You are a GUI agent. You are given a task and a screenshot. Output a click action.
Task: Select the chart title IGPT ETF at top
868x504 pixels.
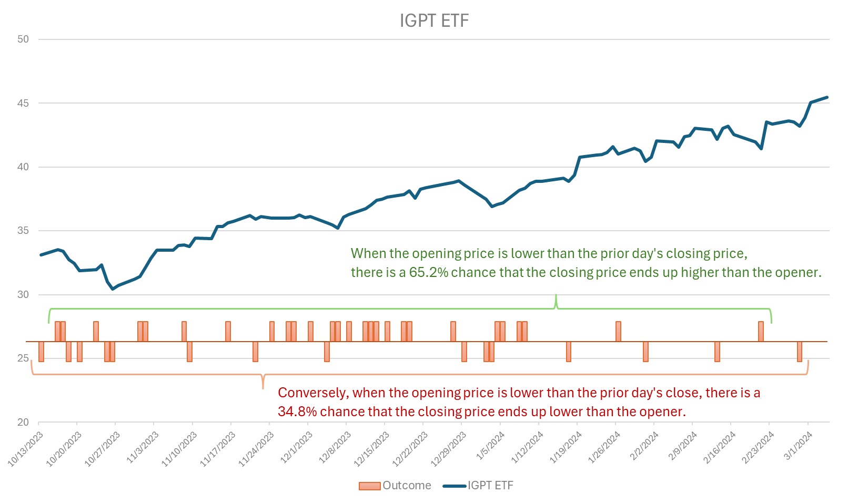point(434,21)
